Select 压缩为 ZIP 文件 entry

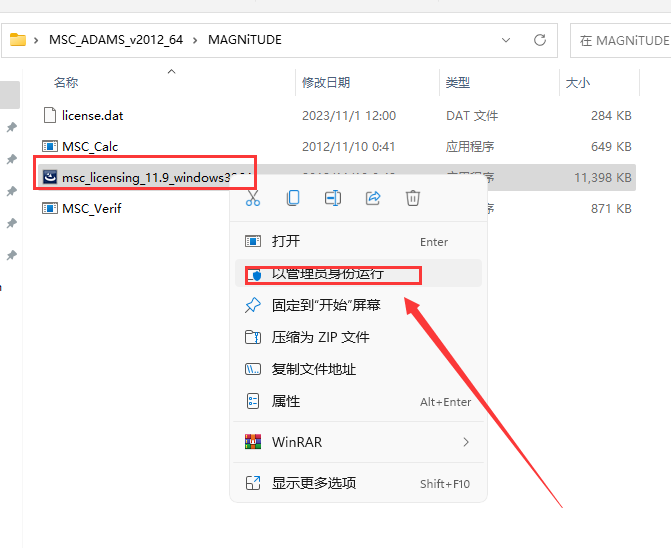[358, 337]
